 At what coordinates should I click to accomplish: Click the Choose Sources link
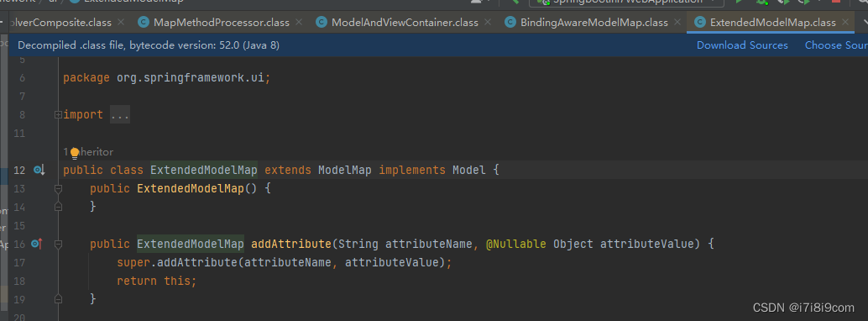tap(836, 45)
